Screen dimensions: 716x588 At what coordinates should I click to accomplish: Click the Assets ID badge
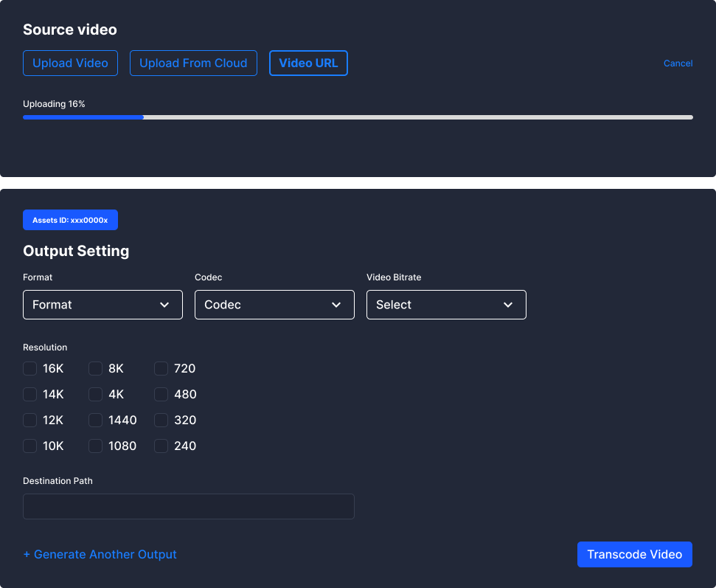(70, 220)
